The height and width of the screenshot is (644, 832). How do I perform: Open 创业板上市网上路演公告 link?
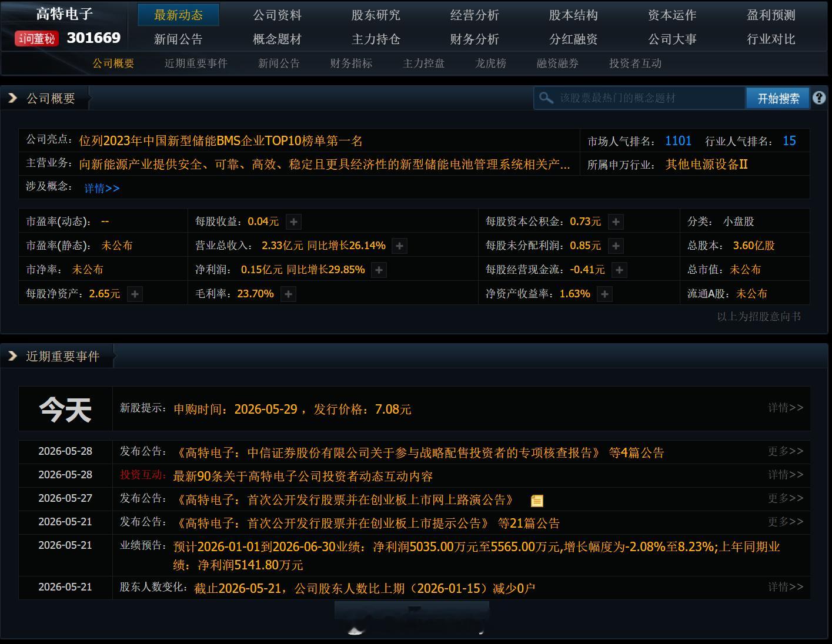tap(345, 500)
